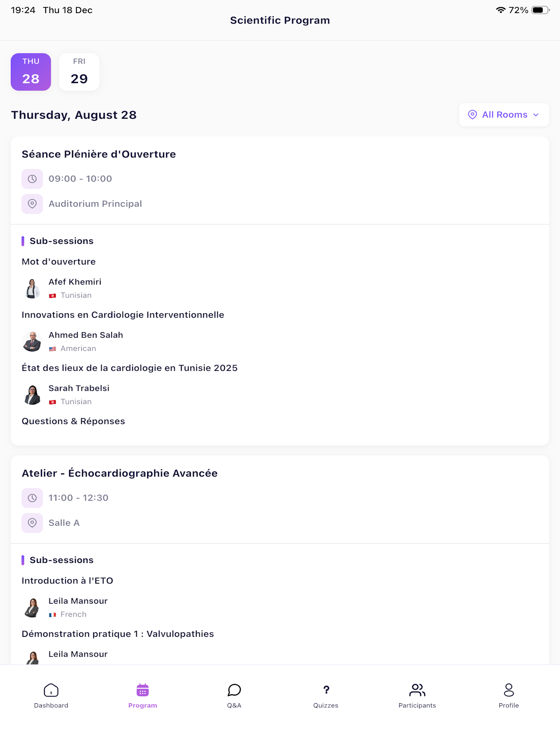Click the location pin beside Salle A
The width and height of the screenshot is (560, 747).
click(32, 523)
